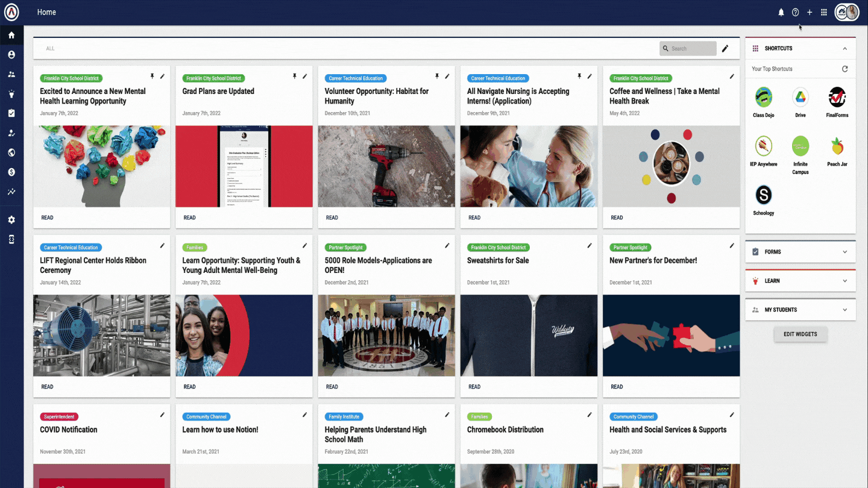Toggle pin on All Navigate Nursing post
The width and height of the screenshot is (868, 488).
(579, 77)
